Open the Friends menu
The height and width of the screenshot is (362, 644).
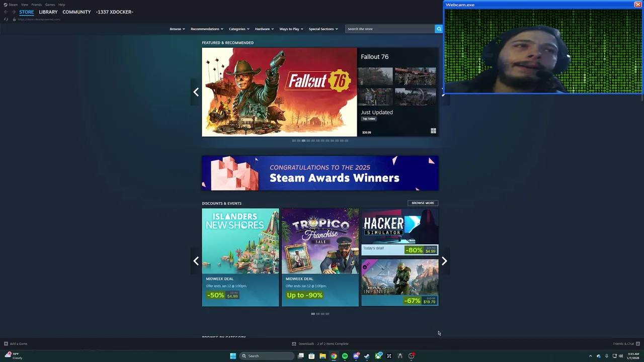pos(37,5)
